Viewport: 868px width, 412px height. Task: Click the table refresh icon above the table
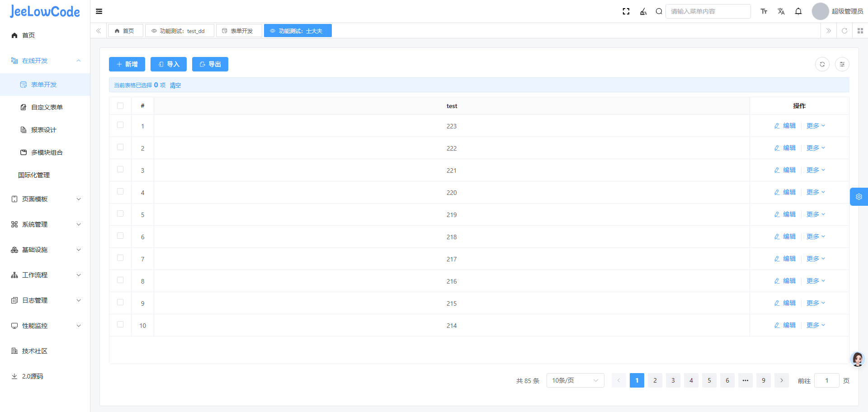point(822,64)
